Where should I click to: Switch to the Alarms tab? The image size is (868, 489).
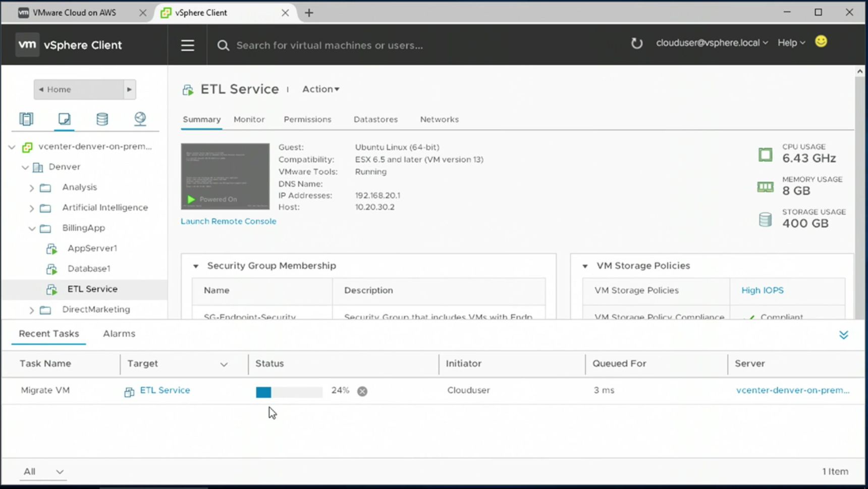(x=119, y=333)
